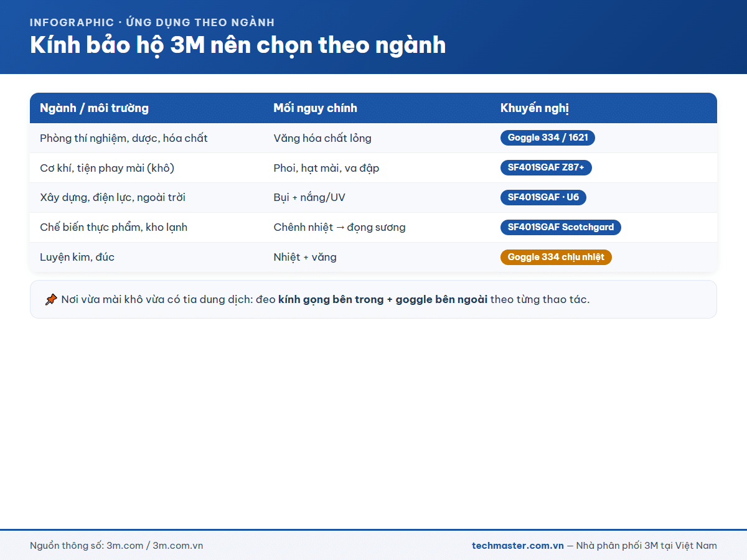Click the 'Phoi, hạt mài, va đập' hazard cell
Screen dimensions: 747x560
coord(326,168)
